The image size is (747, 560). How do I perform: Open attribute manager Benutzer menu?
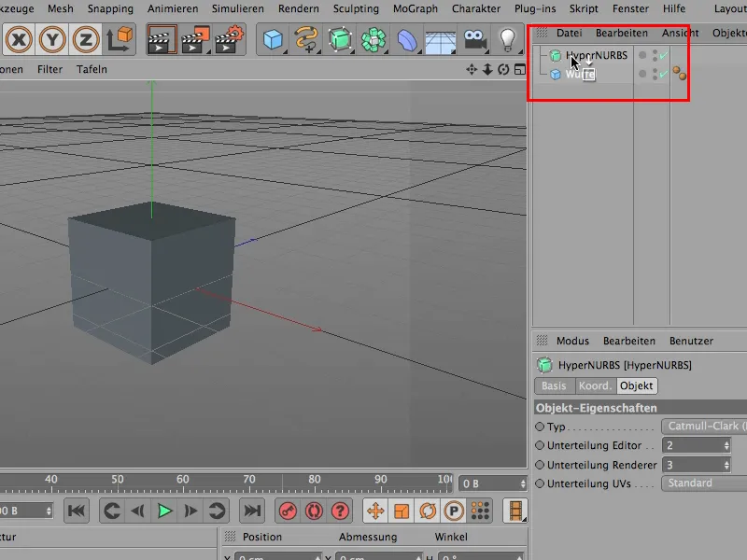pos(691,341)
